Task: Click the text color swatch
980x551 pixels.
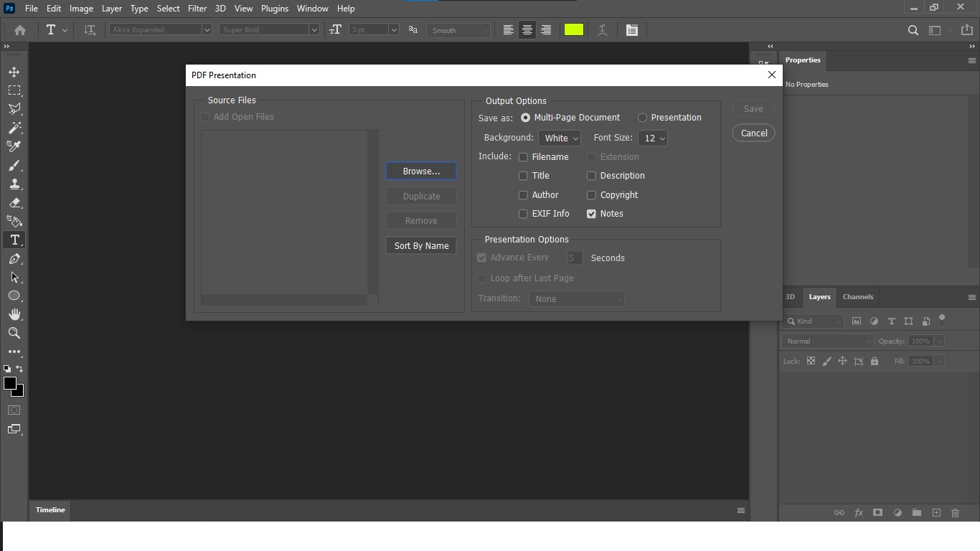Action: pos(574,30)
